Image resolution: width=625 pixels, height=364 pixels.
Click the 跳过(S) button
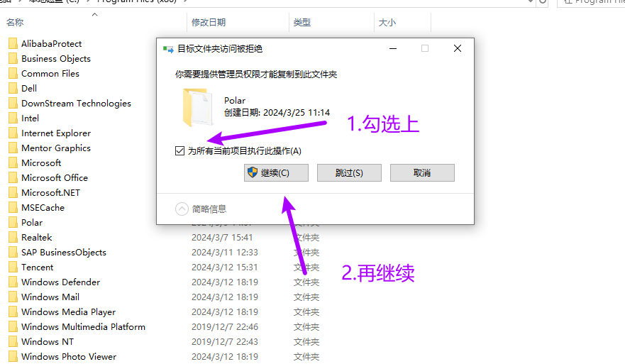349,172
